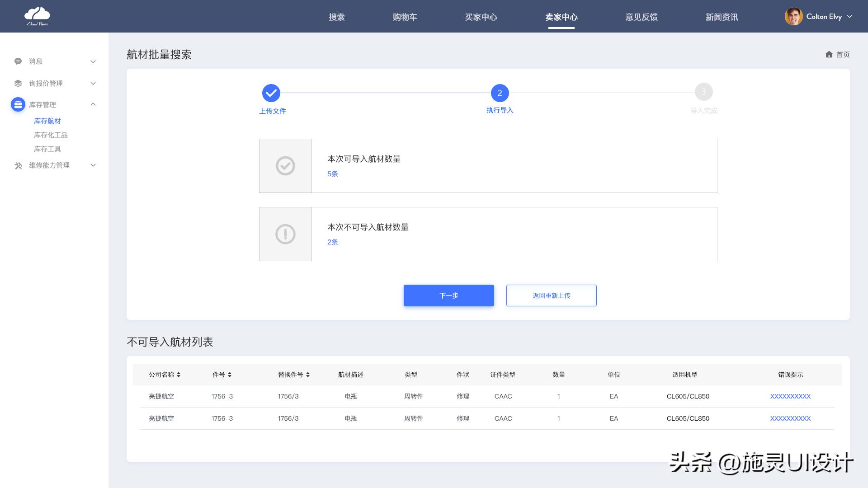The width and height of the screenshot is (868, 488).
Task: Click the checkmark icon for importable count
Action: [285, 166]
